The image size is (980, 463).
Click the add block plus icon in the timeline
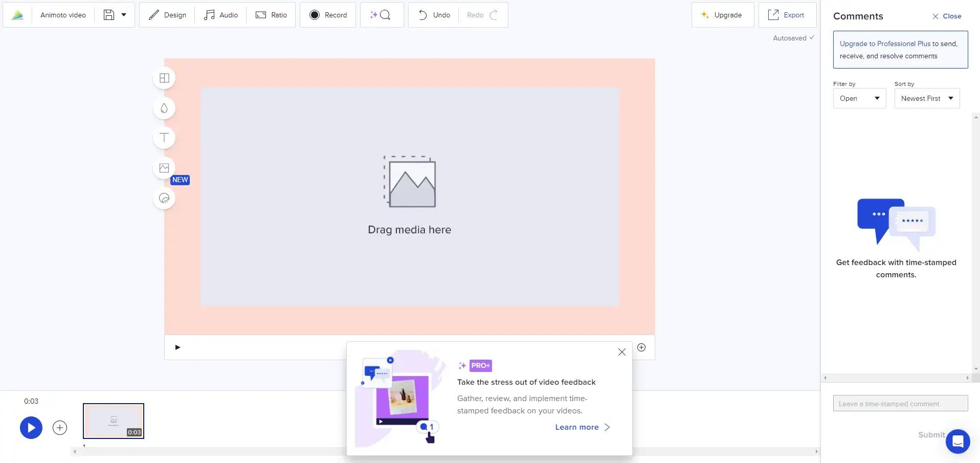click(x=60, y=428)
